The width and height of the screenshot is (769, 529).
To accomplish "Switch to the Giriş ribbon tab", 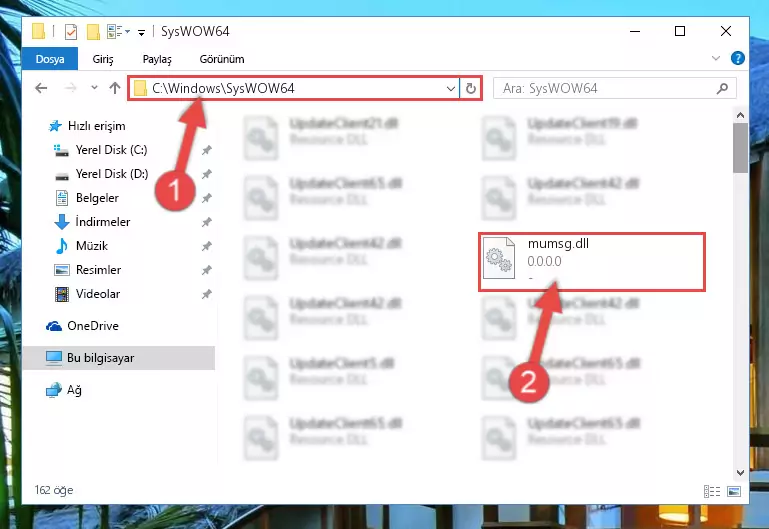I will [x=103, y=59].
